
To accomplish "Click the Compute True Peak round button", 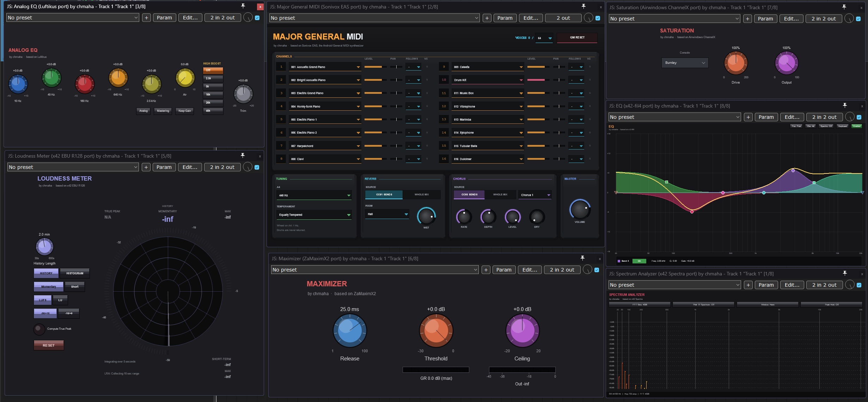I will click(39, 329).
